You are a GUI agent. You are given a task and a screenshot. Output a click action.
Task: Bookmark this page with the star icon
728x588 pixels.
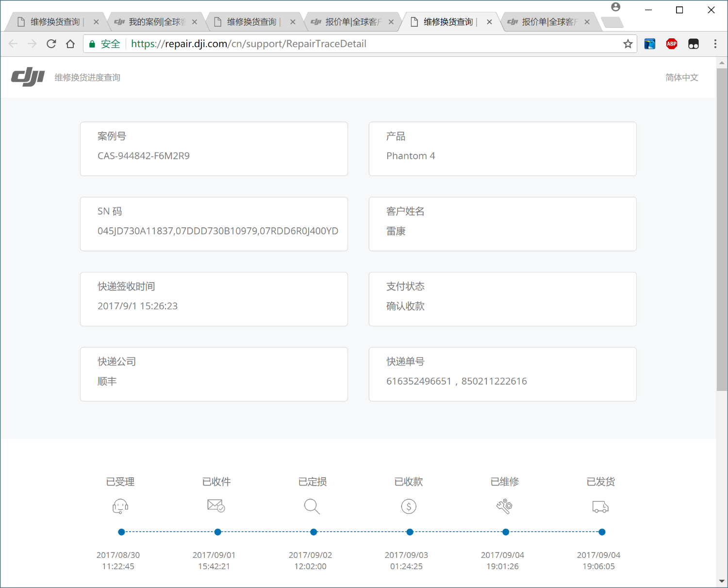click(628, 44)
